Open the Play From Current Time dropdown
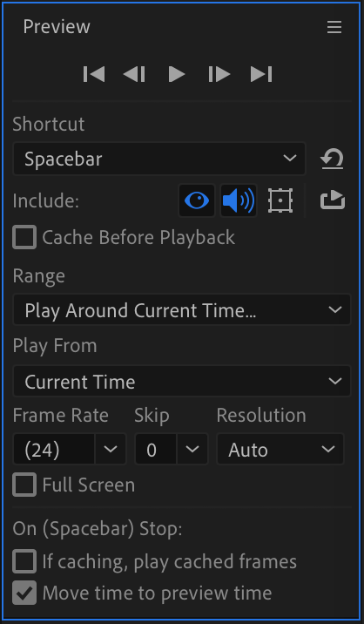364x624 pixels. [x=182, y=381]
